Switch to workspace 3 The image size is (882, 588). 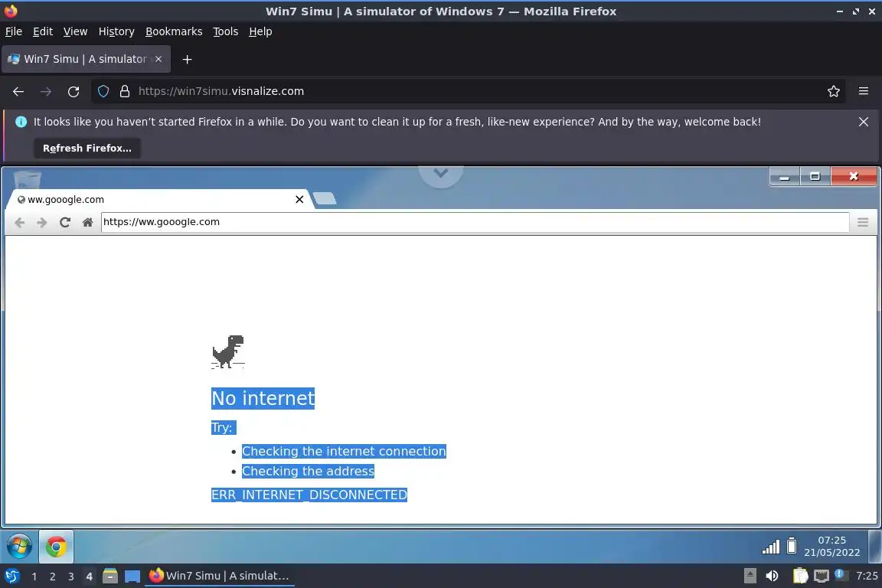pos(71,577)
